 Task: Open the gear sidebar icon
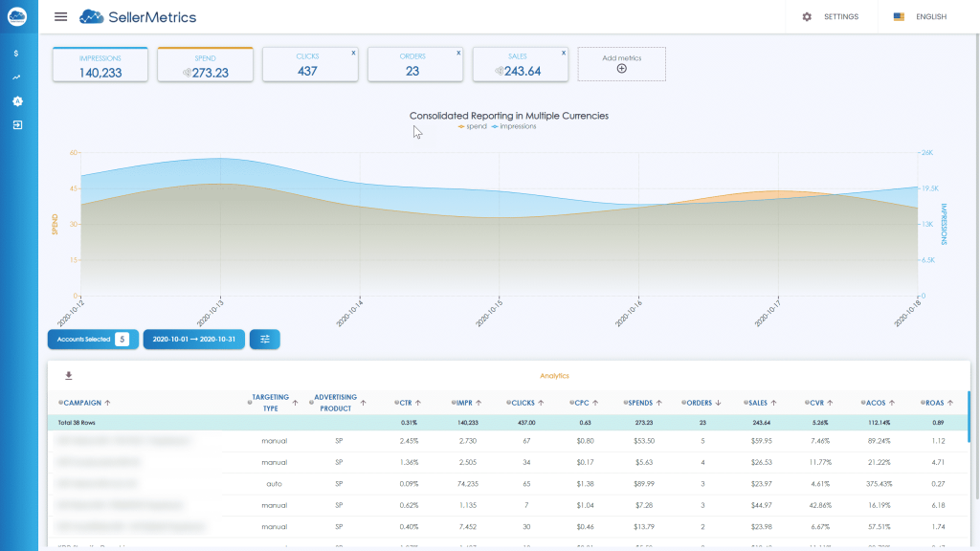click(x=17, y=101)
